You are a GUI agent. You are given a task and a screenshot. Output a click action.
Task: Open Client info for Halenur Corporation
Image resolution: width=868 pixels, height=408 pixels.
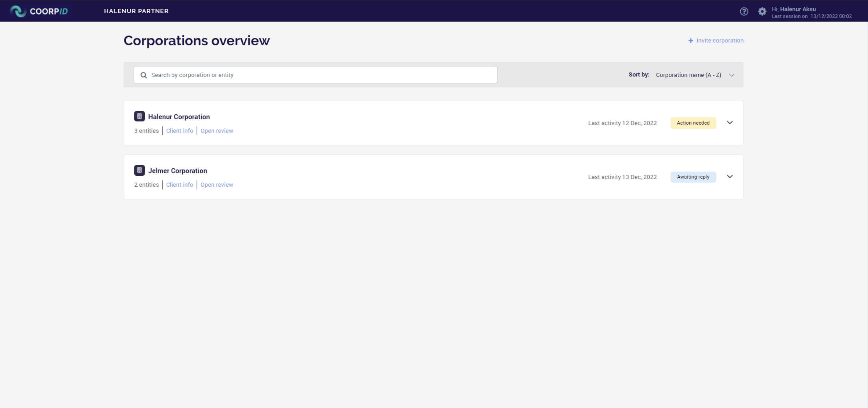[180, 131]
